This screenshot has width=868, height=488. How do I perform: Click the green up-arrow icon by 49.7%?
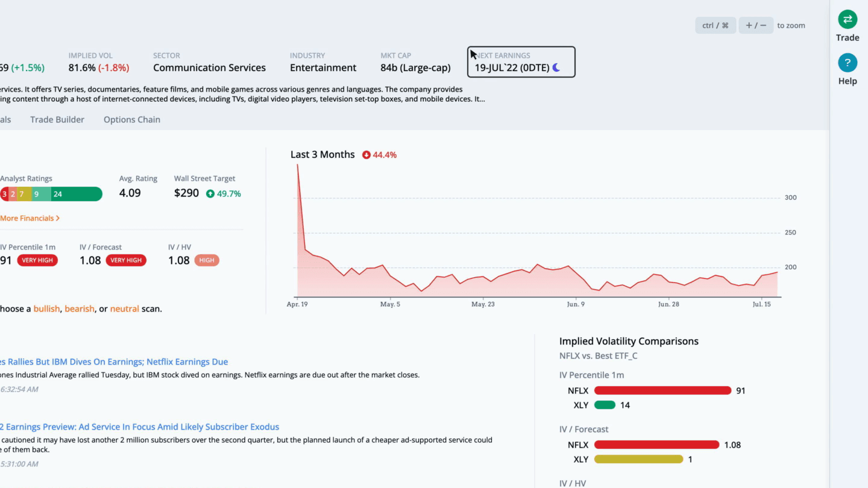pyautogui.click(x=210, y=194)
